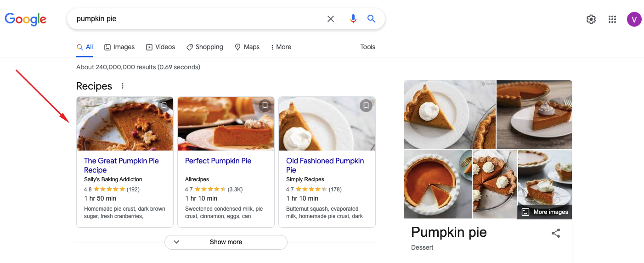Viewport: 644px width, 263px height.
Task: Bookmark Old Fashioned Pumpkin Pie recipe
Action: (366, 106)
